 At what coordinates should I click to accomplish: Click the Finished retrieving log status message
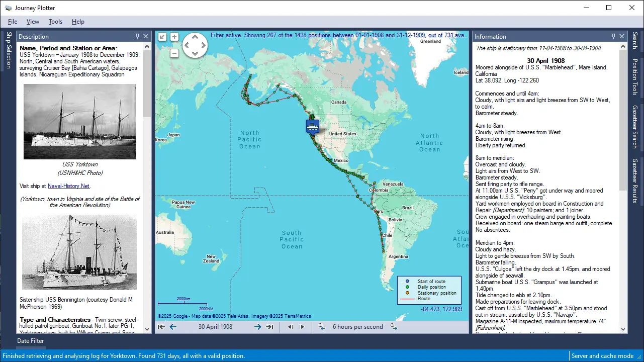click(x=124, y=356)
